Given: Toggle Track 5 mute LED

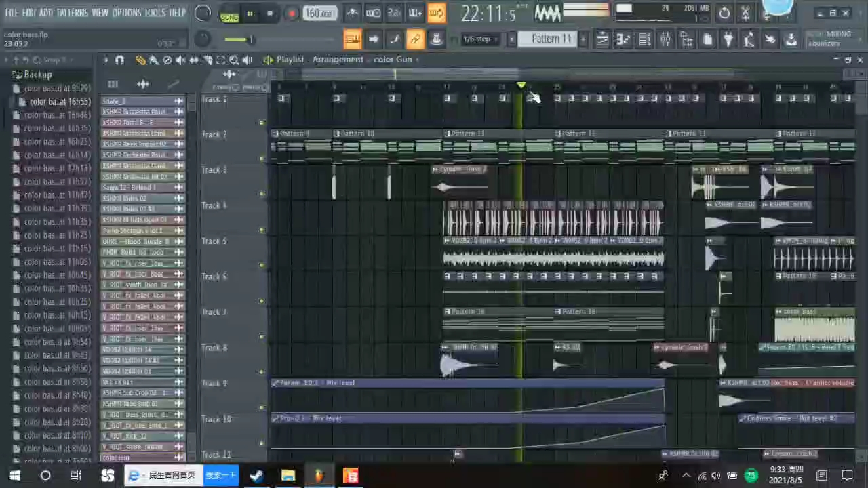Looking at the screenshot, I should coord(262,265).
